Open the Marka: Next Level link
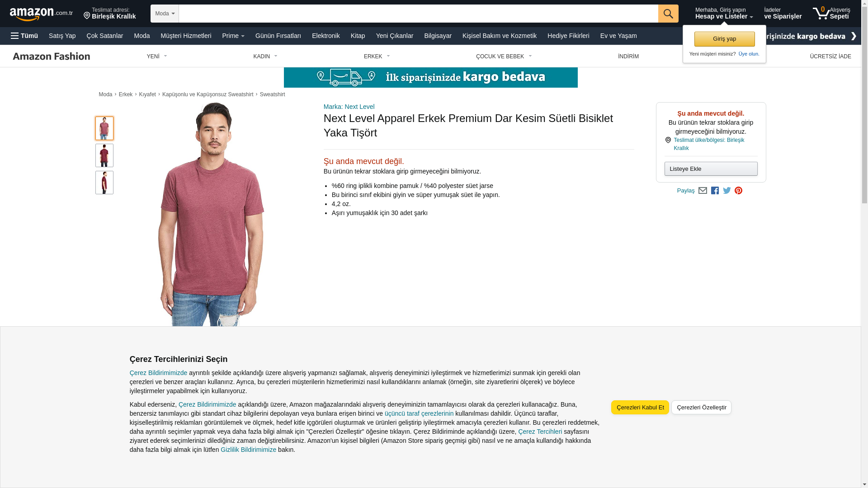The image size is (868, 488). click(x=349, y=107)
